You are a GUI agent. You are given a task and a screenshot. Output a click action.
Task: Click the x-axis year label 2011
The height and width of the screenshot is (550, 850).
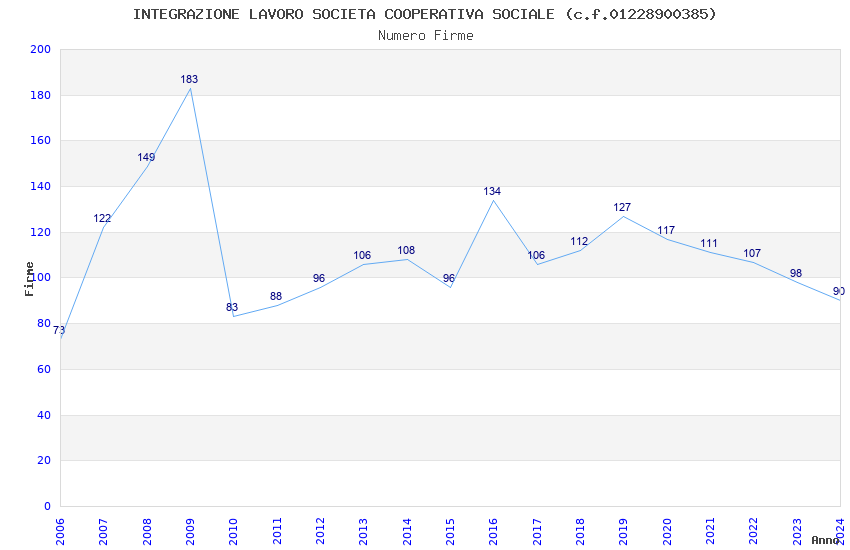[x=277, y=532]
